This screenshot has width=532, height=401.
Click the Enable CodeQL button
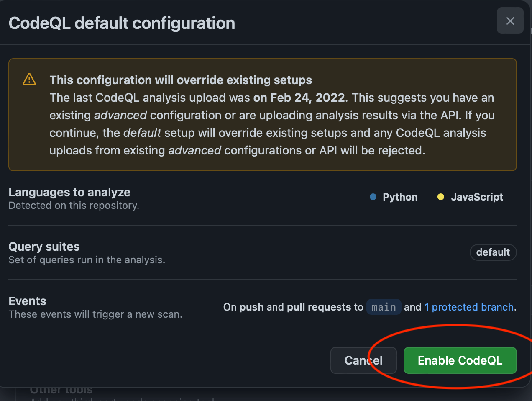460,360
